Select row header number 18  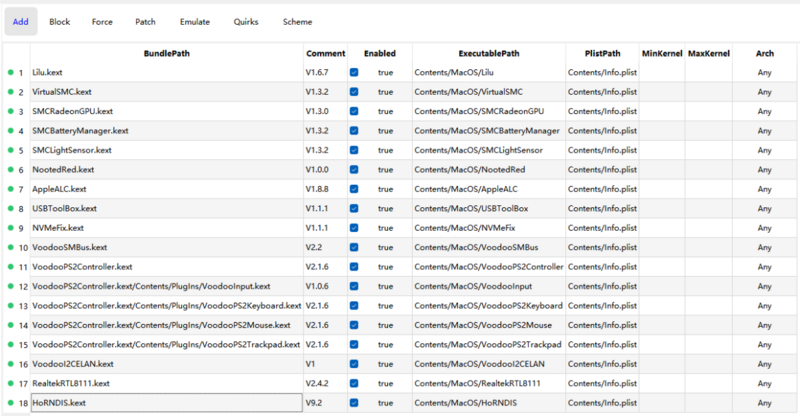pos(16,403)
